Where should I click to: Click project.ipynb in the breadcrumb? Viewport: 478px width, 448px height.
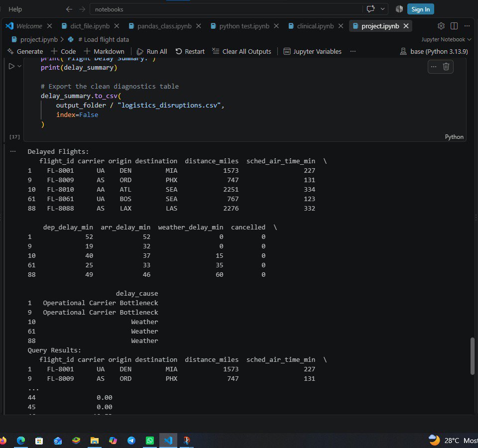39,40
